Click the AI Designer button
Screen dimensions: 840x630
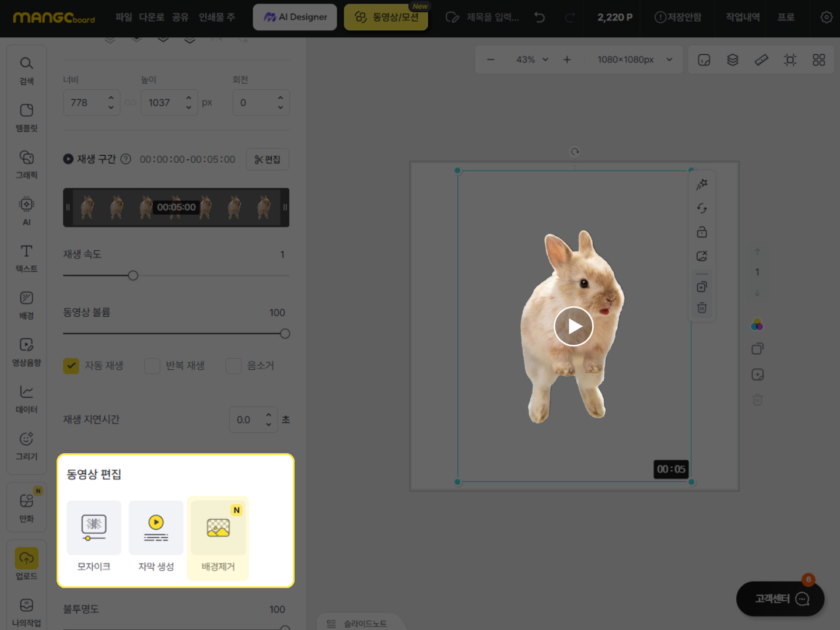pos(295,17)
